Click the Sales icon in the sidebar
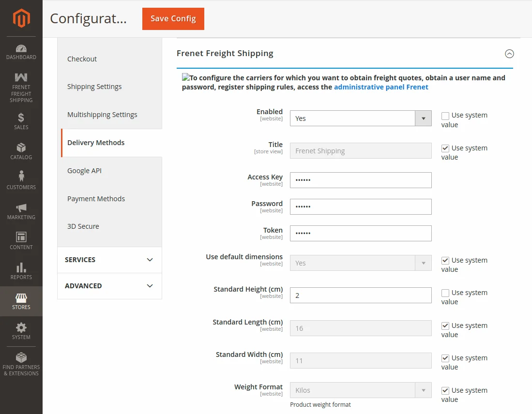This screenshot has width=532, height=414. pyautogui.click(x=21, y=120)
